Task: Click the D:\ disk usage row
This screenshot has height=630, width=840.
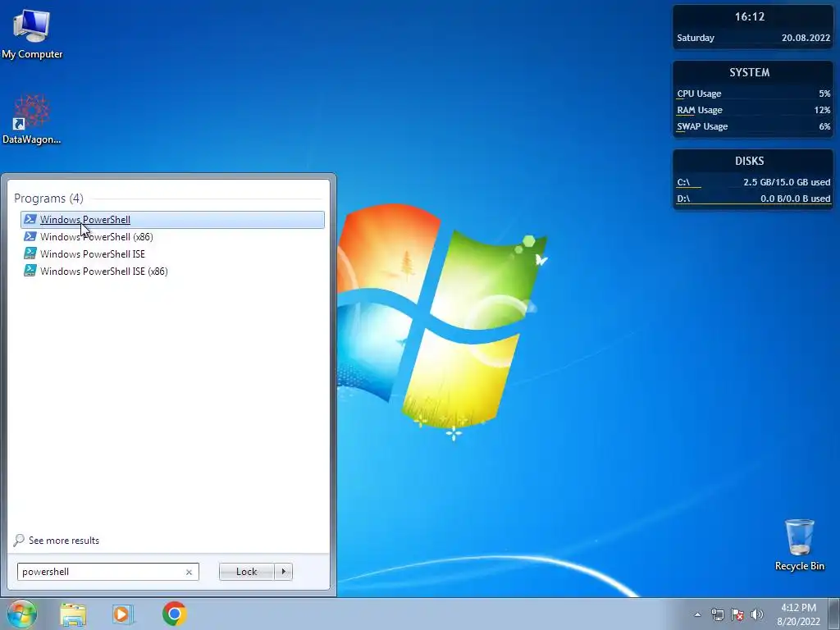Action: pyautogui.click(x=753, y=199)
